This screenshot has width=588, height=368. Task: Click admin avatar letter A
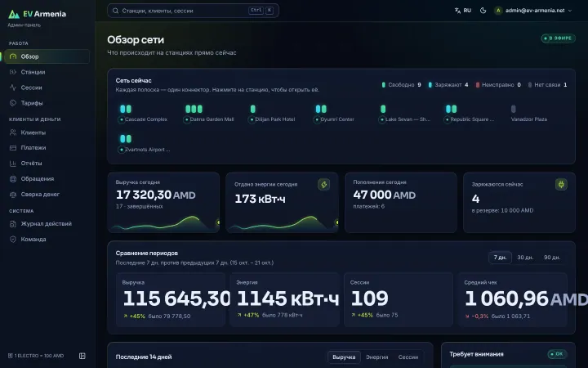(498, 11)
